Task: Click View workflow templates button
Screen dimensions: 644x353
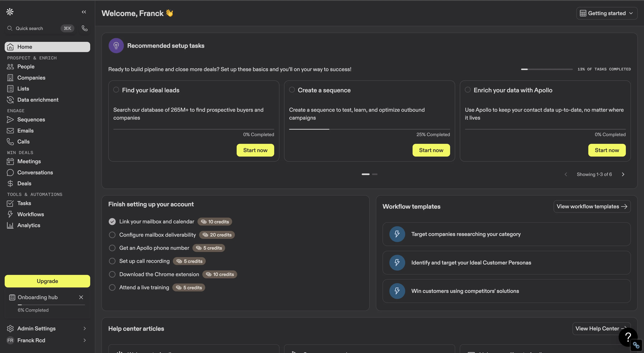Action: (x=592, y=206)
